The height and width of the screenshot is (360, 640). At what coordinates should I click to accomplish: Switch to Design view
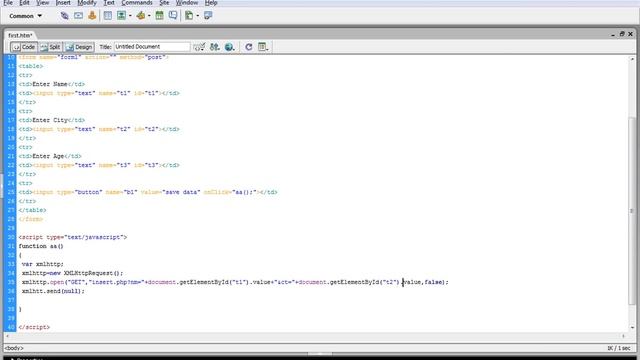click(79, 47)
